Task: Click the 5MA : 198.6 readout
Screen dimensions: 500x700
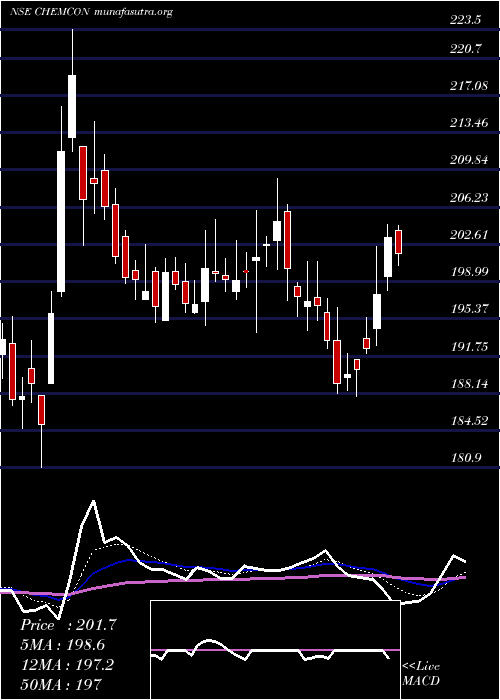Action: [62, 644]
